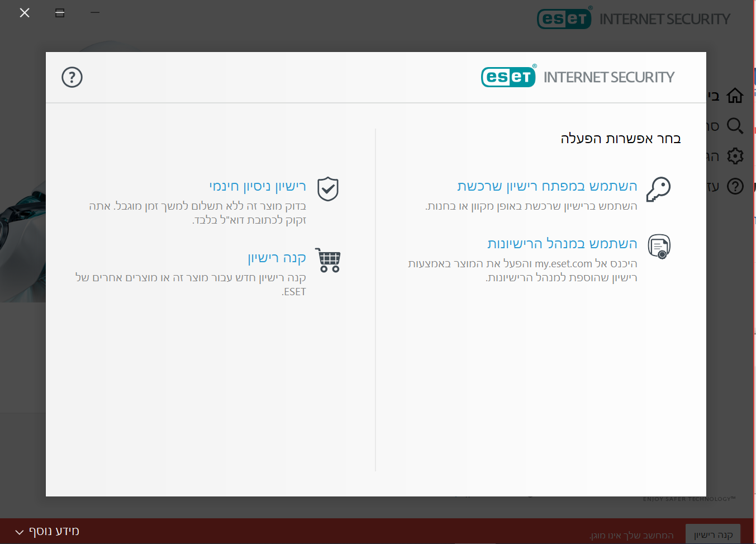756x544 pixels.
Task: Click the 'המחשב שלך אינו מוגן' status text
Action: pyautogui.click(x=631, y=536)
